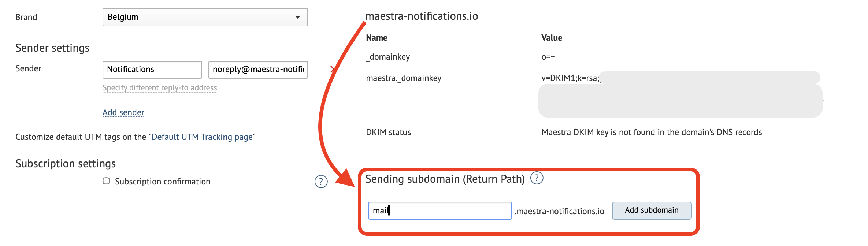Open the Brand dropdown showing Belgium
Viewport: 868px width, 246px height.
click(x=205, y=17)
